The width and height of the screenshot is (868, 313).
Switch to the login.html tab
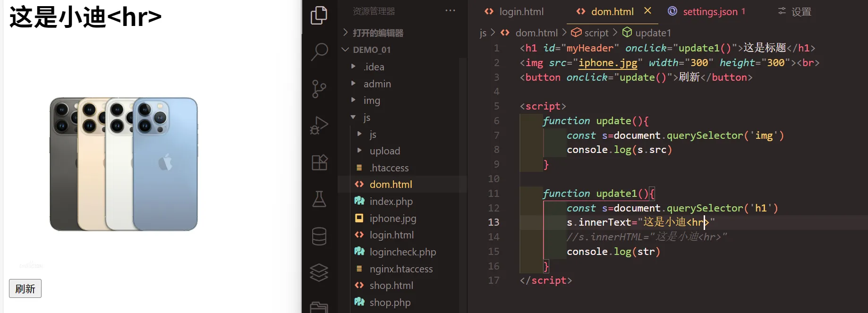point(521,12)
